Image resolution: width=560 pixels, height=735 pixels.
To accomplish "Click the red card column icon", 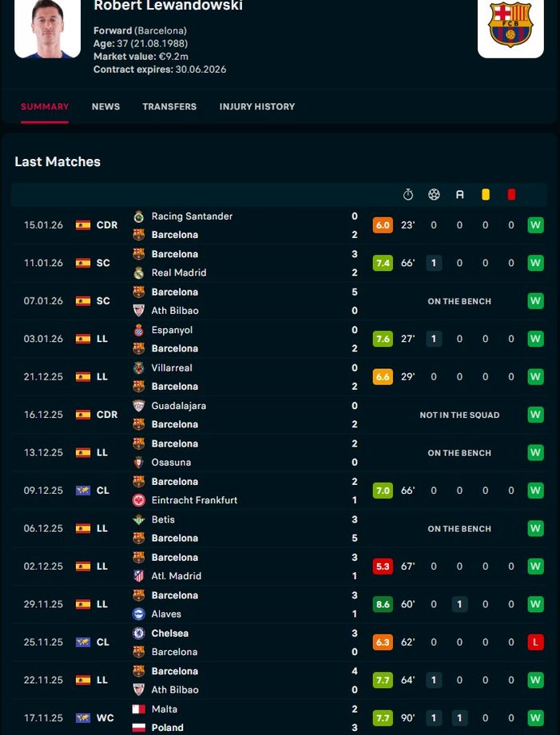I will 511,194.
